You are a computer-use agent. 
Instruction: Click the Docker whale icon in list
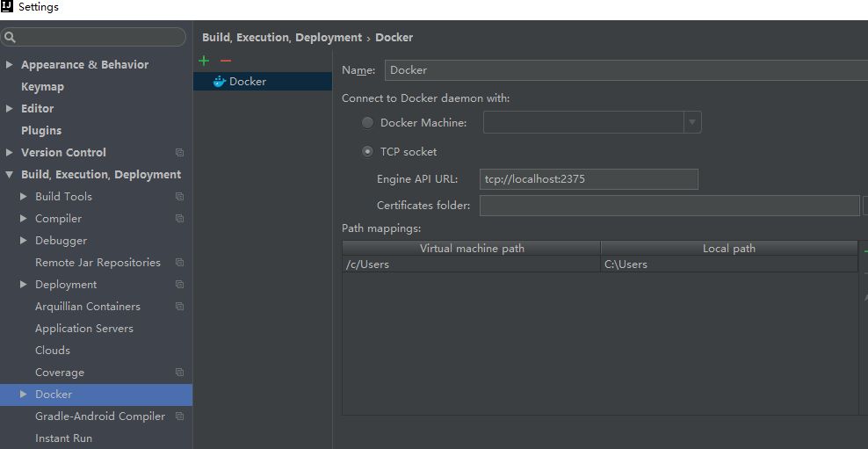tap(220, 82)
